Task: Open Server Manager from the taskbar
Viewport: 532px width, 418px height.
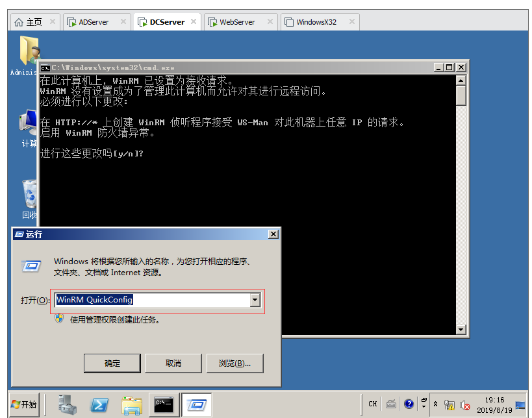Action: [x=67, y=404]
